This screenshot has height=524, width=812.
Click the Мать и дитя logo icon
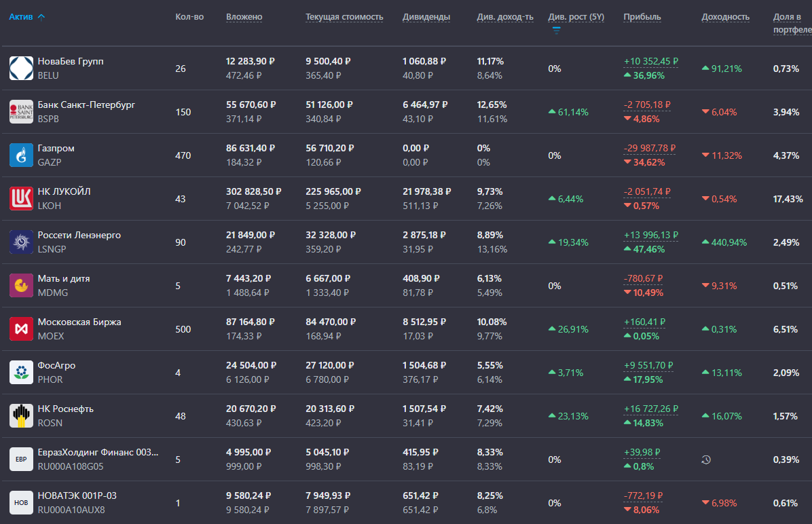(21, 286)
